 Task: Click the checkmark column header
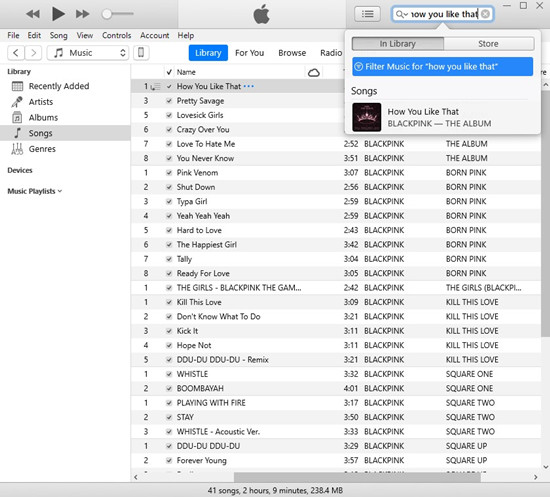pos(169,72)
